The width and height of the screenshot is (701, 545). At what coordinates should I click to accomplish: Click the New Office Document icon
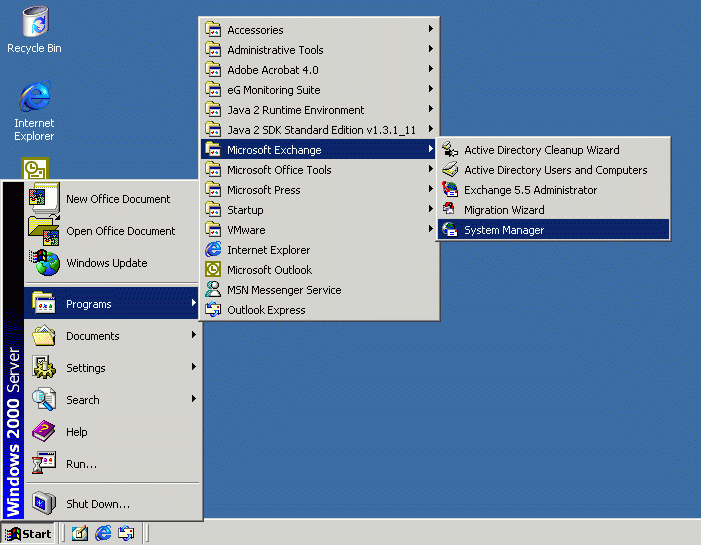tap(44, 198)
